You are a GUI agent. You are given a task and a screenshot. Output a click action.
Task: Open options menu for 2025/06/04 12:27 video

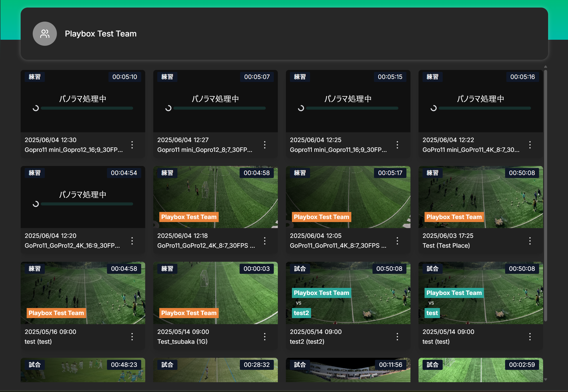coord(265,145)
